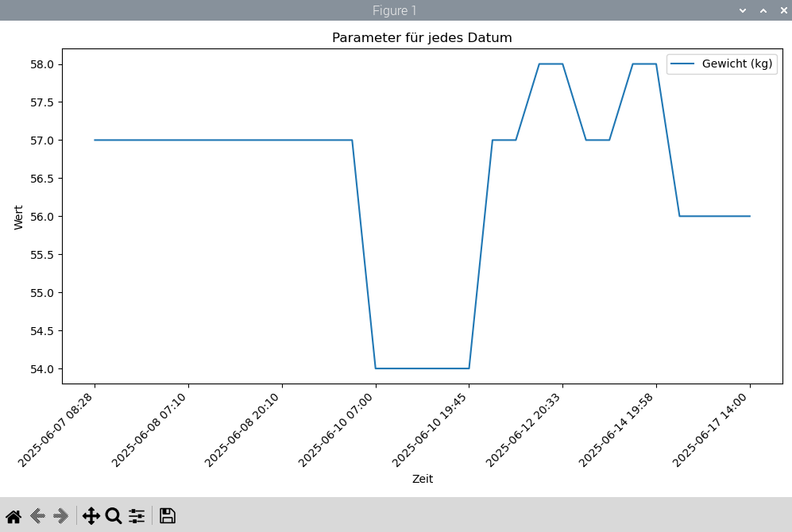The image size is (792, 532).
Task: Minimize window using the down chevron
Action: (743, 10)
